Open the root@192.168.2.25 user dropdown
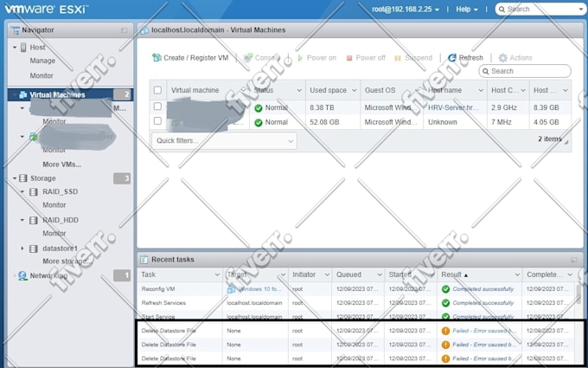This screenshot has width=588, height=368. point(406,10)
